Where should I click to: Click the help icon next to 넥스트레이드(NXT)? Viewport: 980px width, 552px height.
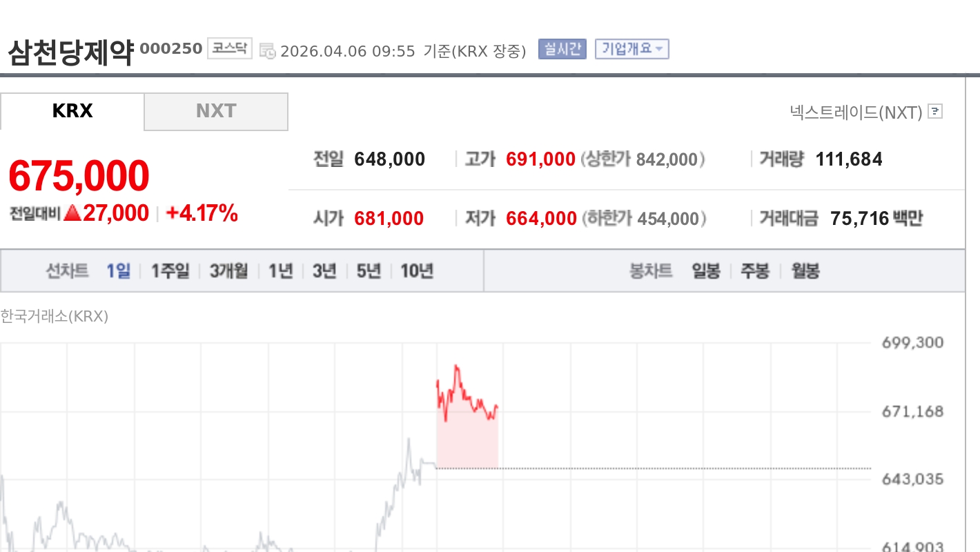coord(935,111)
